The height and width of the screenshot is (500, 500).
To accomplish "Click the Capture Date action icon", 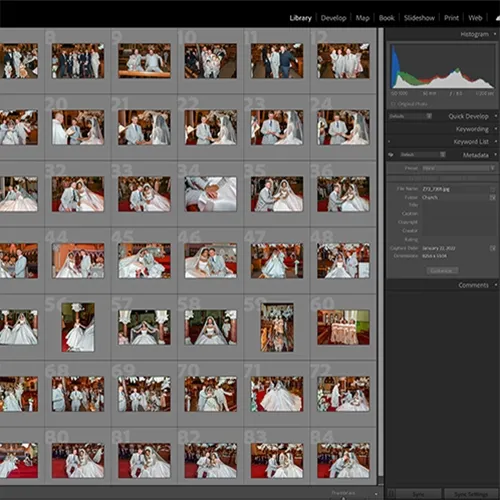I will coord(492,248).
